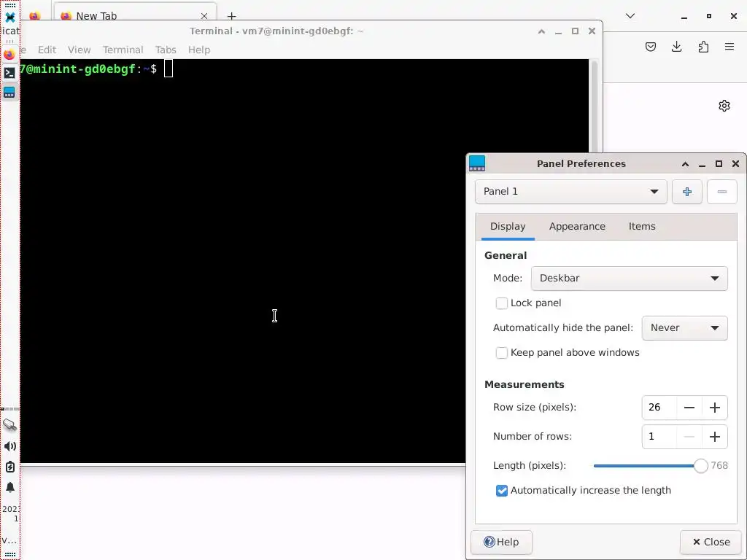Screen dimensions: 747x560
Task: Click the Firefox New Tab tab
Action: point(135,15)
